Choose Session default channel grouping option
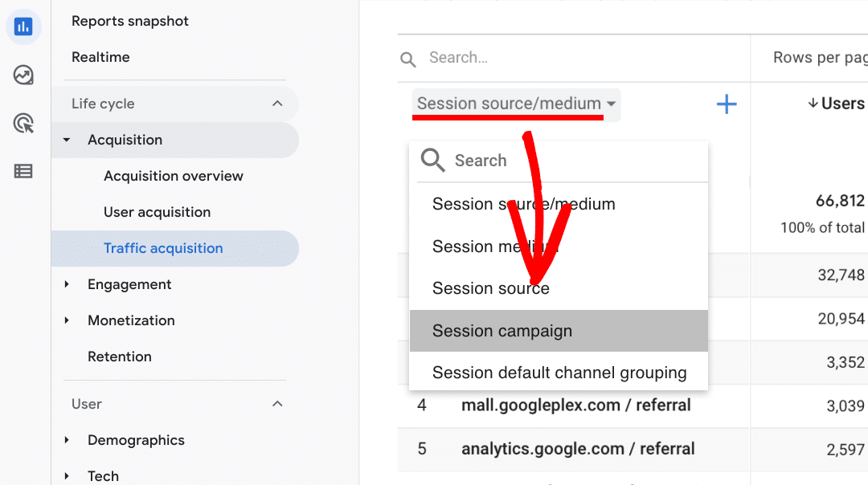The image size is (868, 485). [x=559, y=372]
